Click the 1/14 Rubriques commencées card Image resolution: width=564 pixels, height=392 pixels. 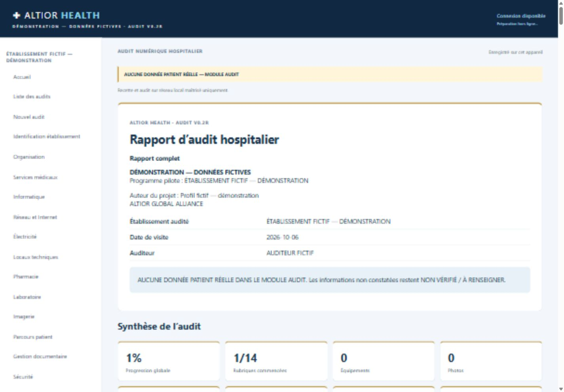pyautogui.click(x=276, y=361)
